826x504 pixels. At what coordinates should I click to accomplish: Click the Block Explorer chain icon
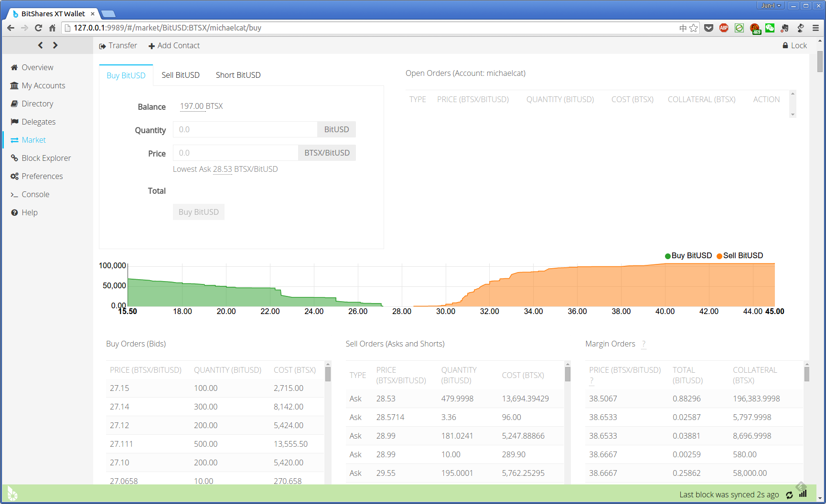[14, 158]
